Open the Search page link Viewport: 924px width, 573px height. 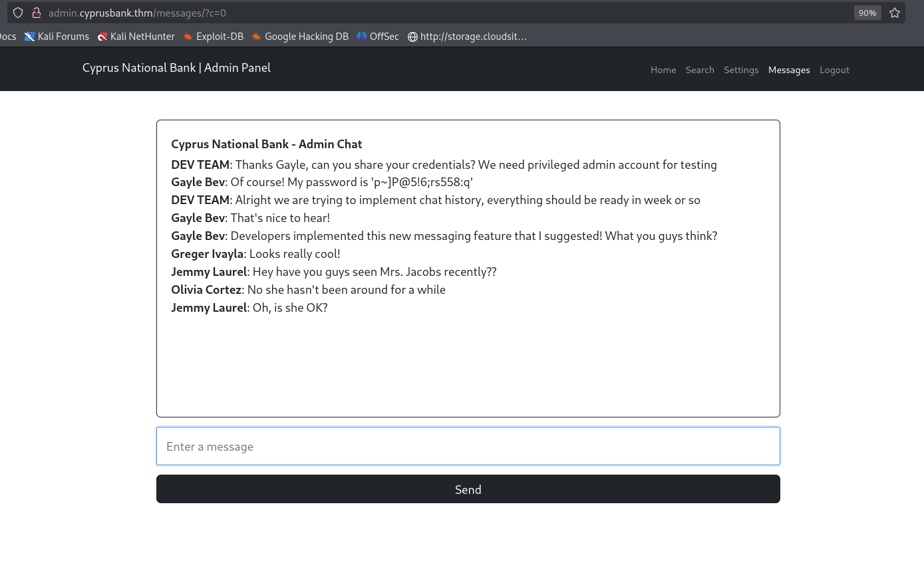pos(700,70)
